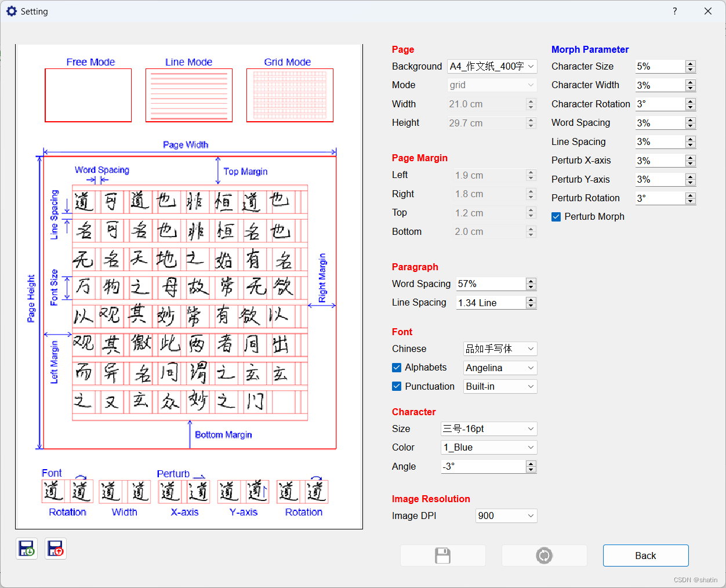Viewport: 726px width, 588px height.
Task: Click the Line Spacing 1.34 Line field
Action: [491, 303]
